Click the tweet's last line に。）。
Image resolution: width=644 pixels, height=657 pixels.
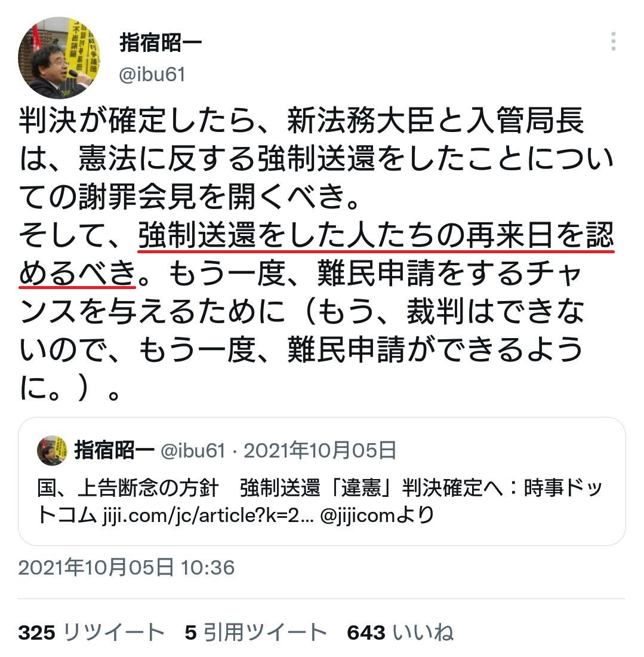70,388
